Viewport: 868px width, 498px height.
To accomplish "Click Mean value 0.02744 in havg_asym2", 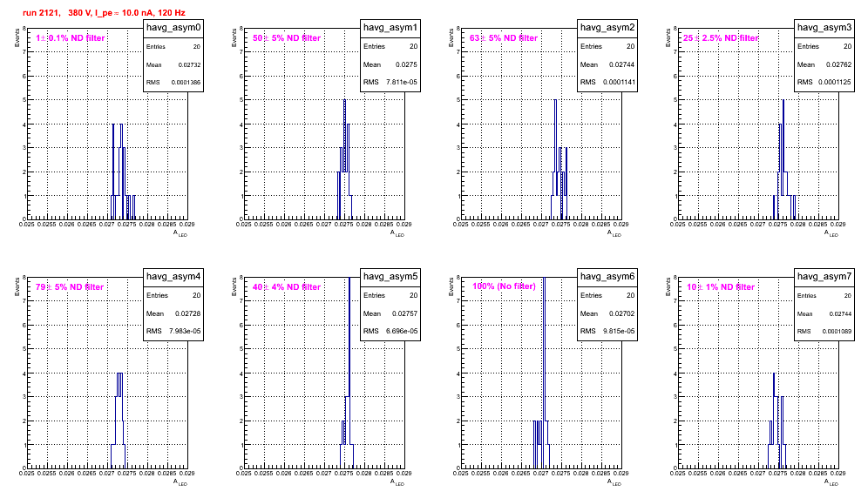I will click(x=621, y=64).
